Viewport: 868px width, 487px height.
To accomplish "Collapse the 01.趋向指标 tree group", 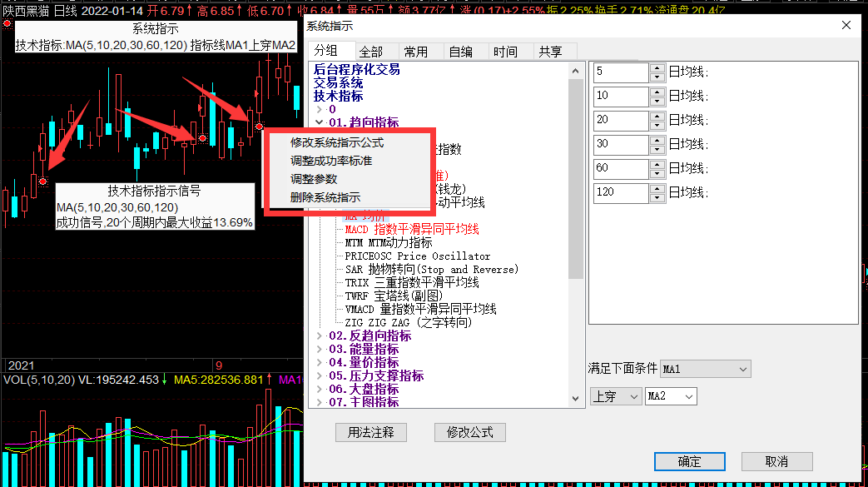I will point(320,122).
